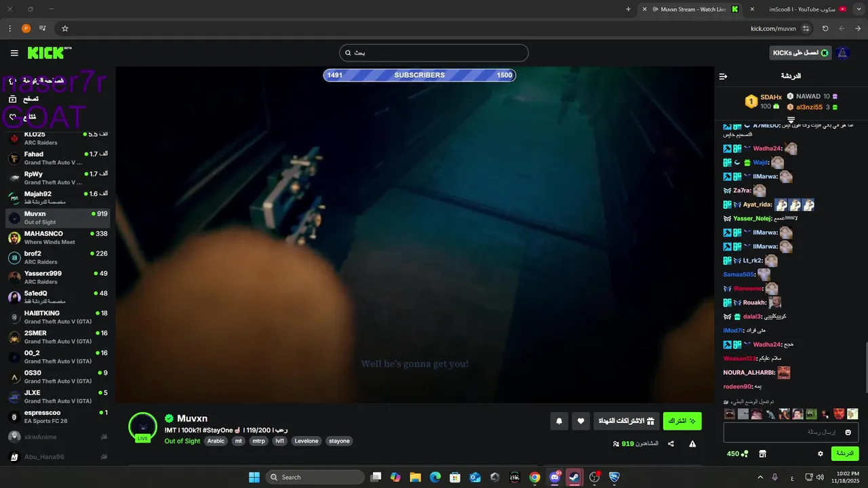Click the Wajd username in chat
The image size is (868, 488).
pyautogui.click(x=760, y=163)
